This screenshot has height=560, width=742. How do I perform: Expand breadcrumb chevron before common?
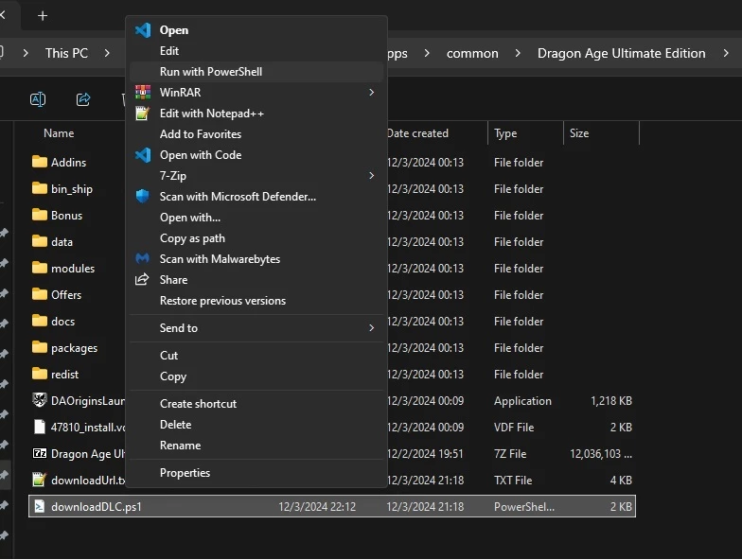click(427, 53)
